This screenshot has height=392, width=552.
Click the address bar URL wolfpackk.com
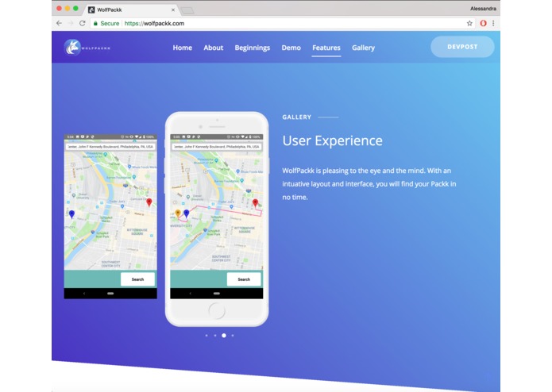[154, 23]
